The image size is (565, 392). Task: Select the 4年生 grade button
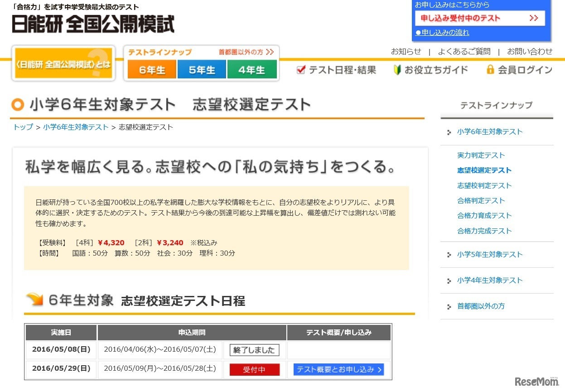pyautogui.click(x=252, y=70)
